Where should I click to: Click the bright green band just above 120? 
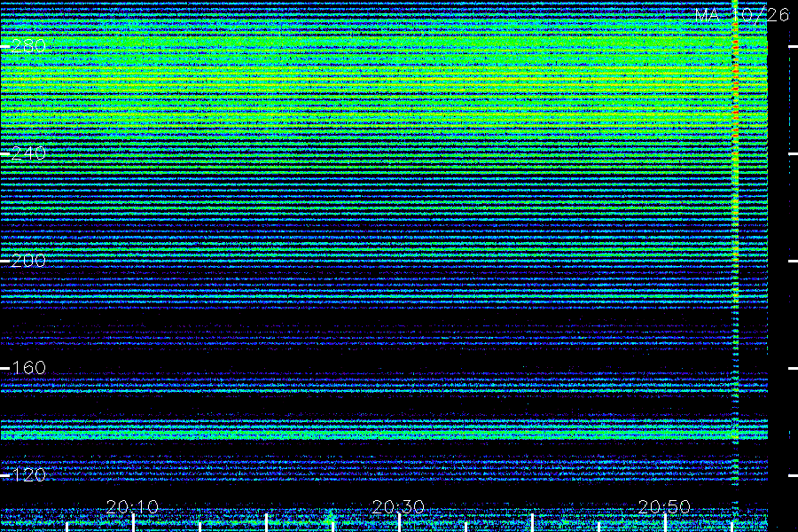tap(384, 434)
